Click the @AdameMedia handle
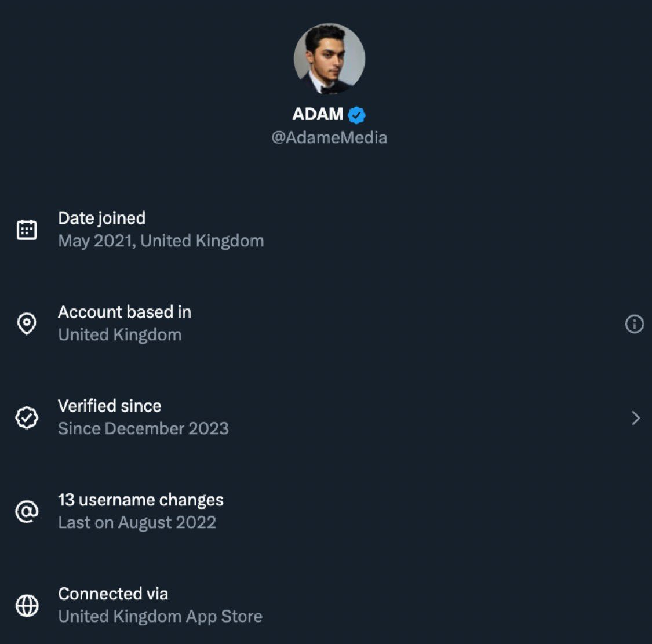This screenshot has width=652, height=644. (x=329, y=138)
